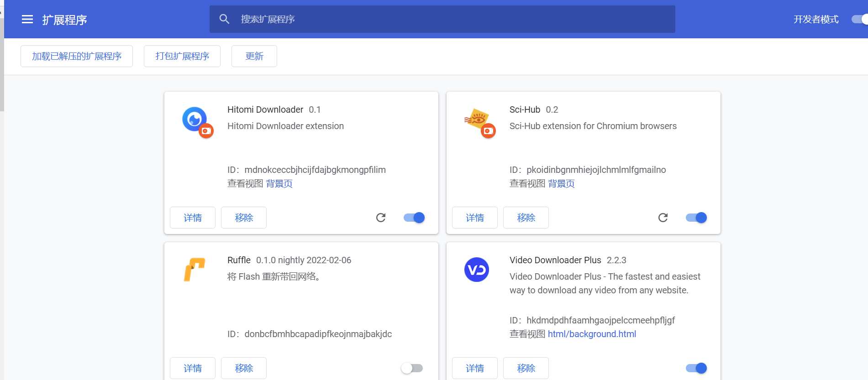Click Ruffle extension icon
The height and width of the screenshot is (380, 868).
(195, 270)
